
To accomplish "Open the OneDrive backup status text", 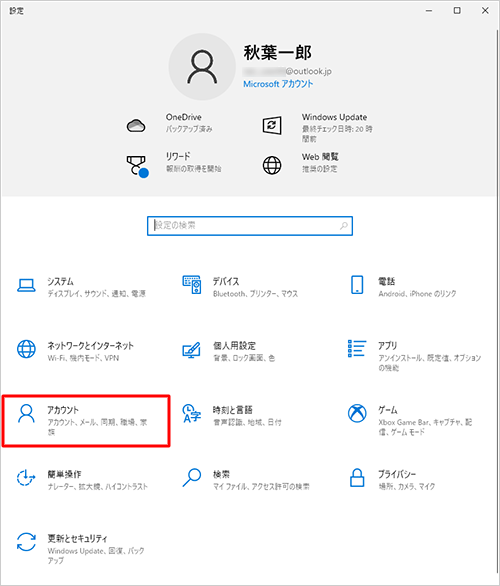I will 189,129.
